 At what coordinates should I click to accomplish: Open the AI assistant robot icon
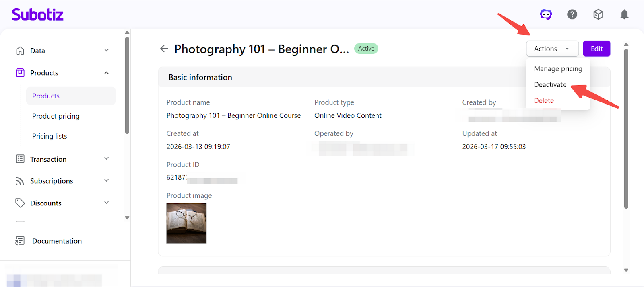click(546, 15)
